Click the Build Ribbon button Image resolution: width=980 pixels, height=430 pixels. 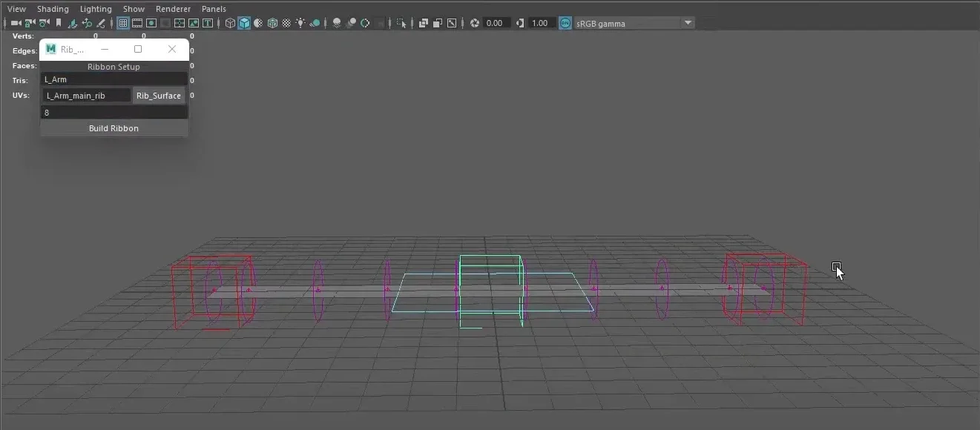(114, 128)
